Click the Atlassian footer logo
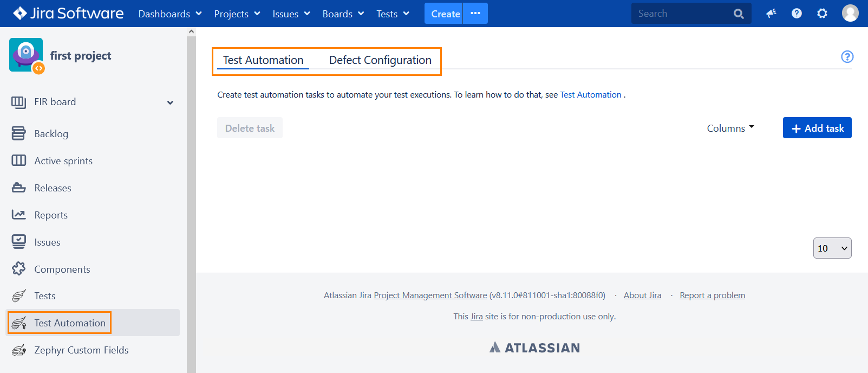Viewport: 868px width, 373px height. point(534,348)
